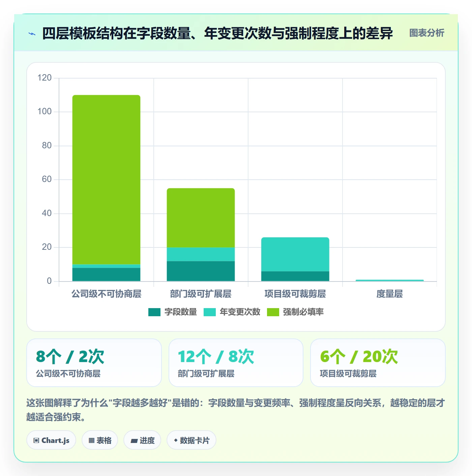Viewport: 472px width, 476px height.
Task: Click the green bar segment of 公司级不可协商层
Action: pyautogui.click(x=106, y=180)
